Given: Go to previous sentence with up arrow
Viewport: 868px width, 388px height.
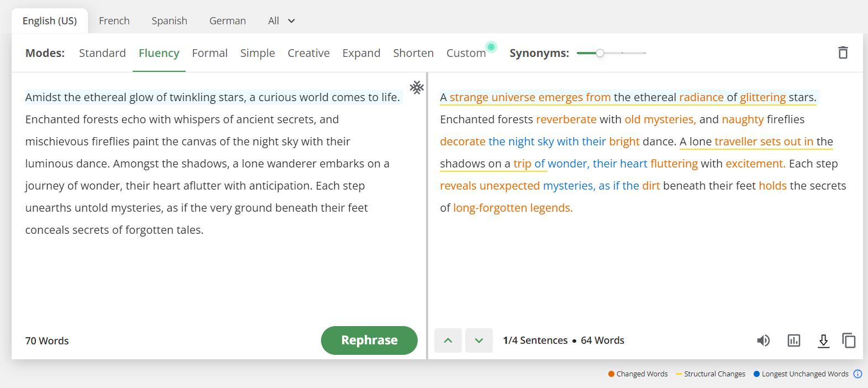Looking at the screenshot, I should tap(448, 340).
